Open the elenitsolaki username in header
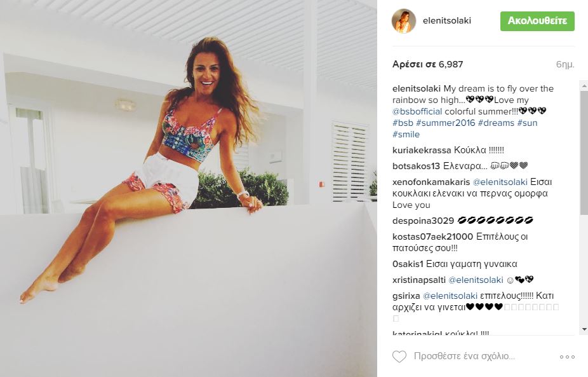The width and height of the screenshot is (588, 377). [446, 21]
